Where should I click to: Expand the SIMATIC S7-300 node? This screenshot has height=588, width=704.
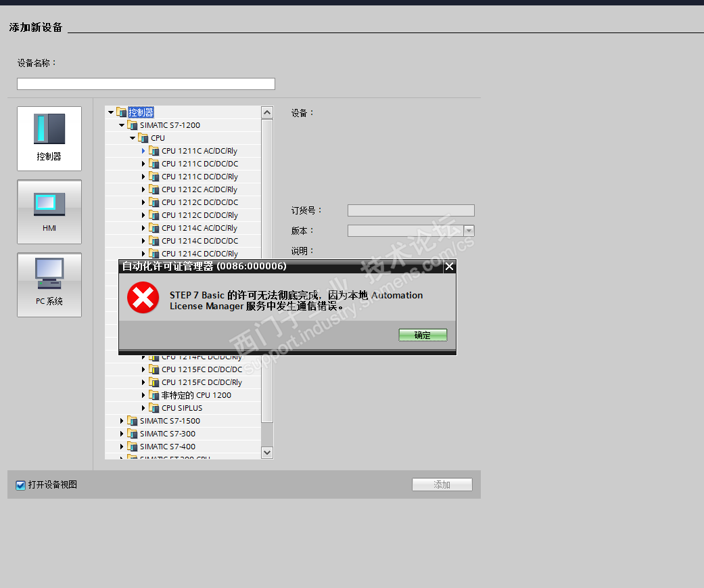click(x=122, y=434)
